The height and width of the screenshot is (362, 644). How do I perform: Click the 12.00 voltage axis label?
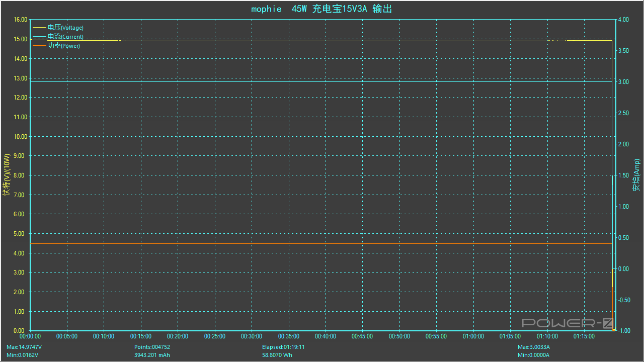pos(20,98)
